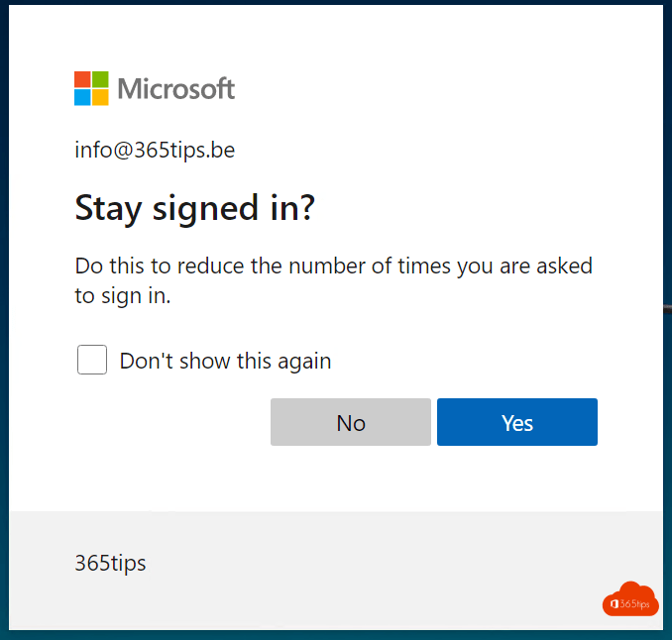Click the yellow square in Microsoft logo
Image resolution: width=672 pixels, height=640 pixels.
coord(100,97)
